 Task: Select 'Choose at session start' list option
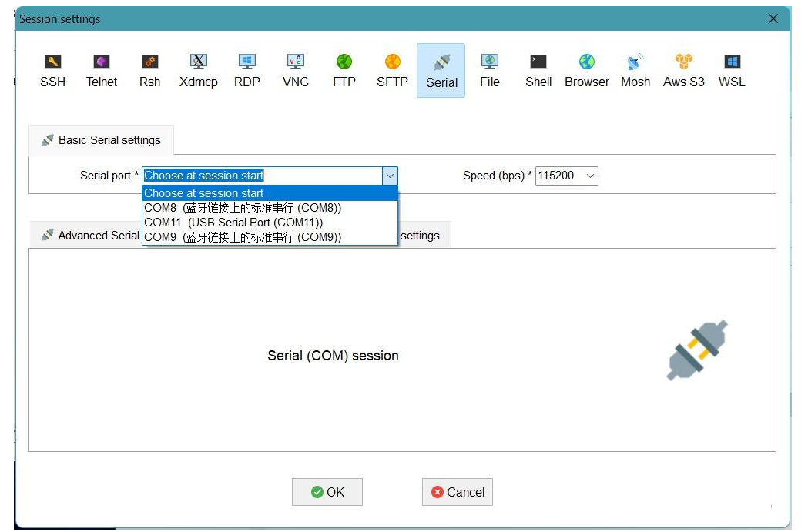[x=270, y=193]
